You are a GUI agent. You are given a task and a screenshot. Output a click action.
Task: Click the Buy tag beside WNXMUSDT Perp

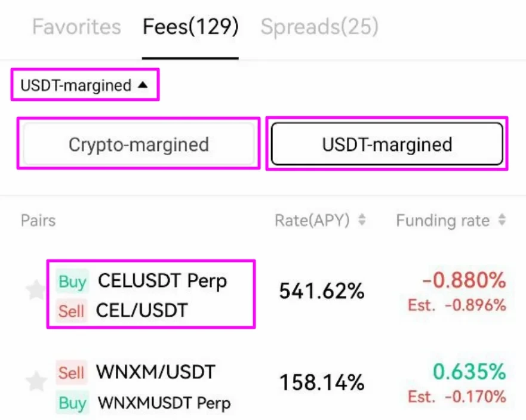pos(72,403)
